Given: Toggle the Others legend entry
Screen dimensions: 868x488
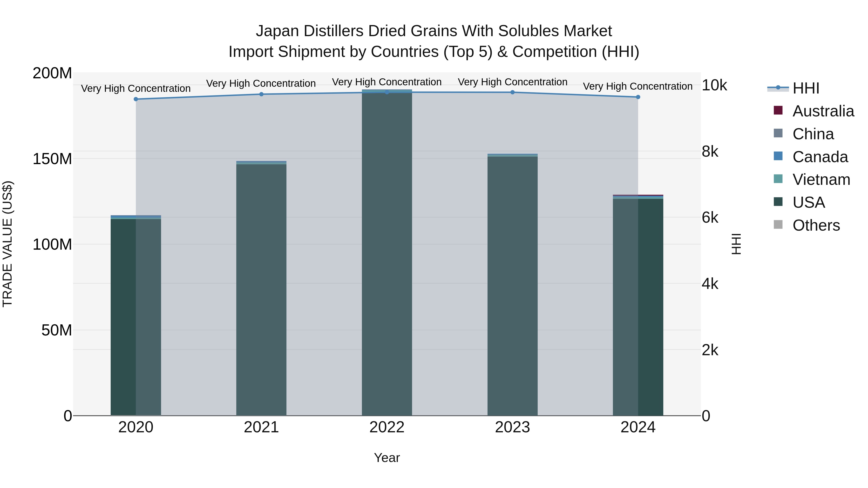Looking at the screenshot, I should point(807,225).
